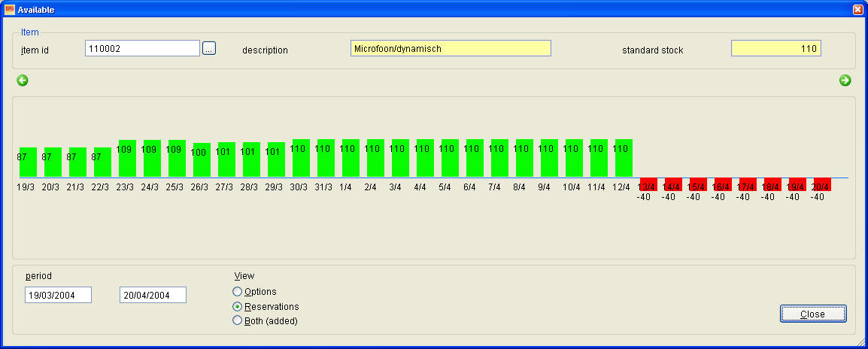The width and height of the screenshot is (868, 349).
Task: Click the red bar for 13/4
Action: pos(648,184)
